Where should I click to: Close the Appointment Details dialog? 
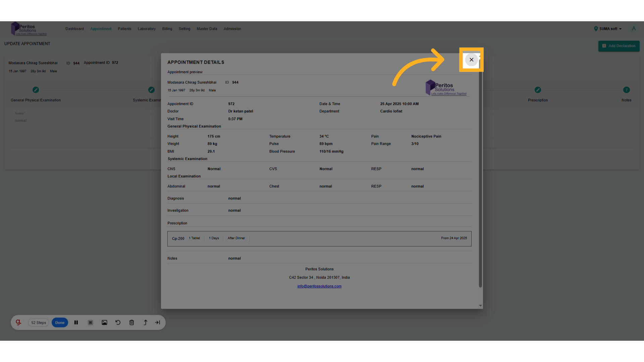pyautogui.click(x=471, y=60)
